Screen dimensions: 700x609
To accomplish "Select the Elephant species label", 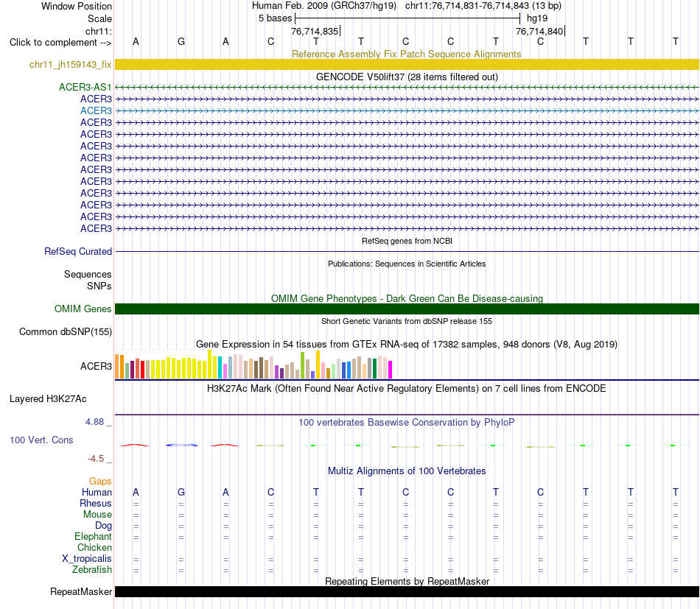I will click(93, 536).
